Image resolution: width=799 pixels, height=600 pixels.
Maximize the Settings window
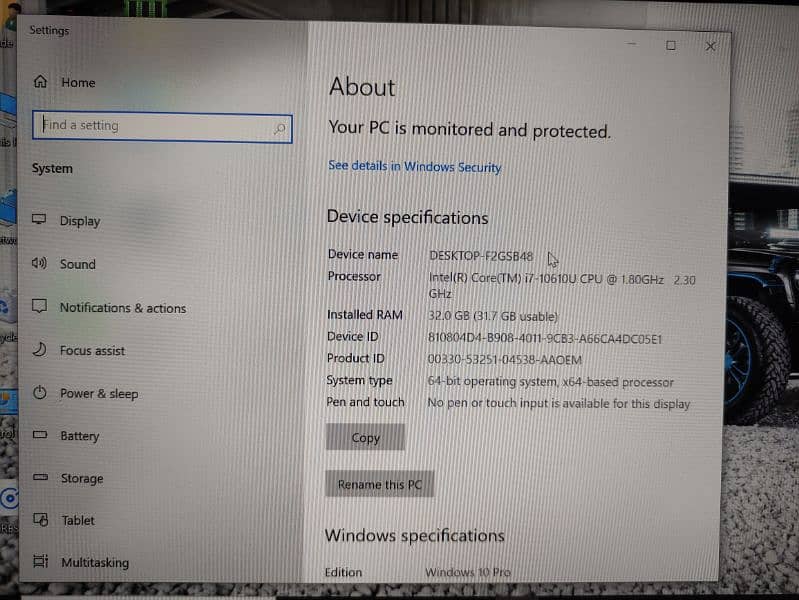tap(671, 46)
